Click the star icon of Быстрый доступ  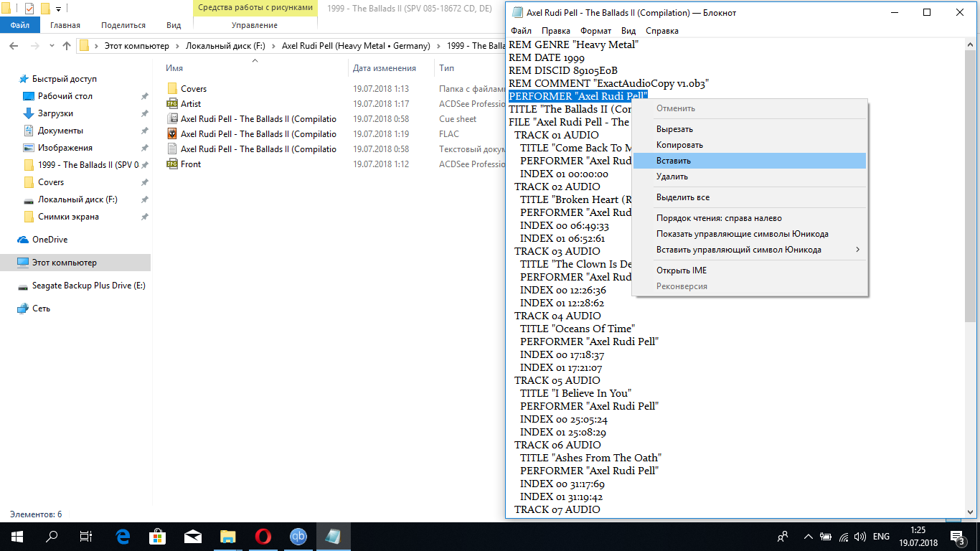click(x=24, y=79)
